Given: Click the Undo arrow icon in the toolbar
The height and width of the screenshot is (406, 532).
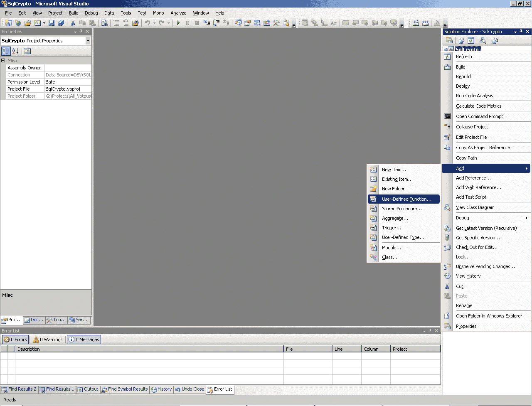Looking at the screenshot, I should click(x=147, y=23).
